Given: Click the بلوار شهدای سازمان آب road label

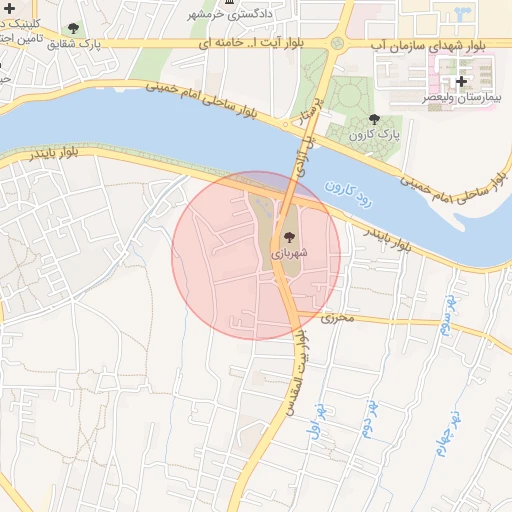Looking at the screenshot, I should coord(428,46).
